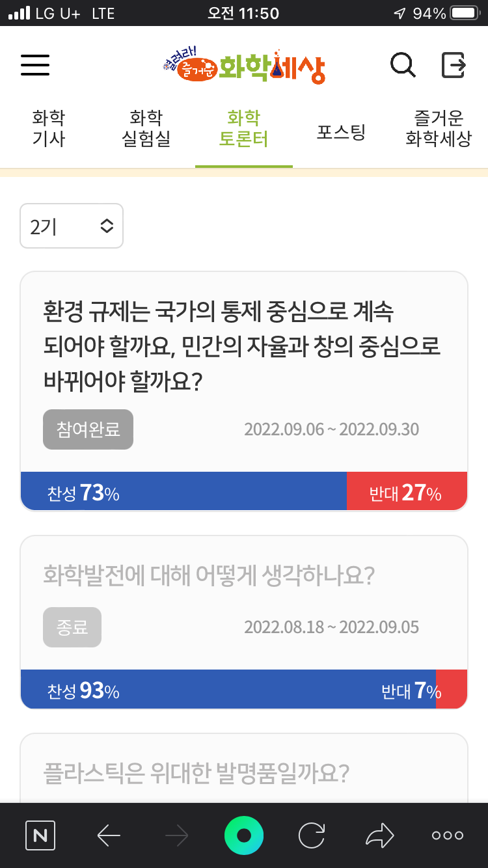Open the environmental regulation debate topic
This screenshot has height=868, width=488.
pyautogui.click(x=242, y=347)
